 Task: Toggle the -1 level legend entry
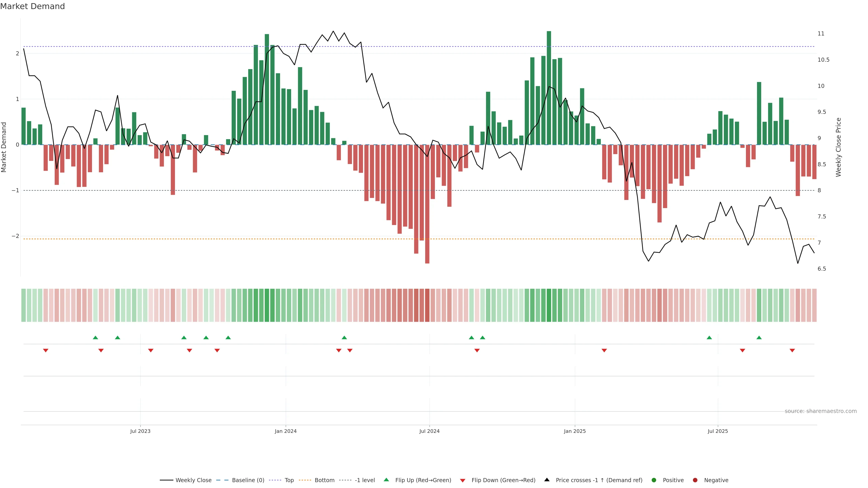click(x=365, y=480)
